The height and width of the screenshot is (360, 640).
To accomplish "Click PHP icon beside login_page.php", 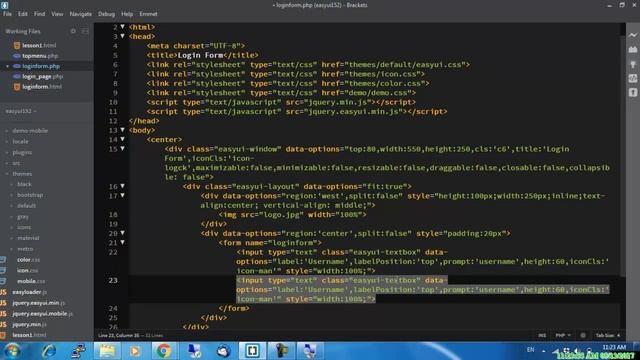I will 17,76.
